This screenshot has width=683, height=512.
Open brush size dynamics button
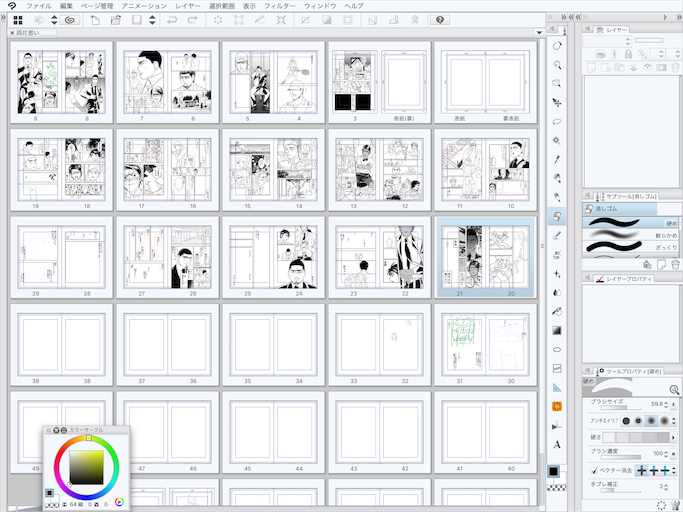674,405
